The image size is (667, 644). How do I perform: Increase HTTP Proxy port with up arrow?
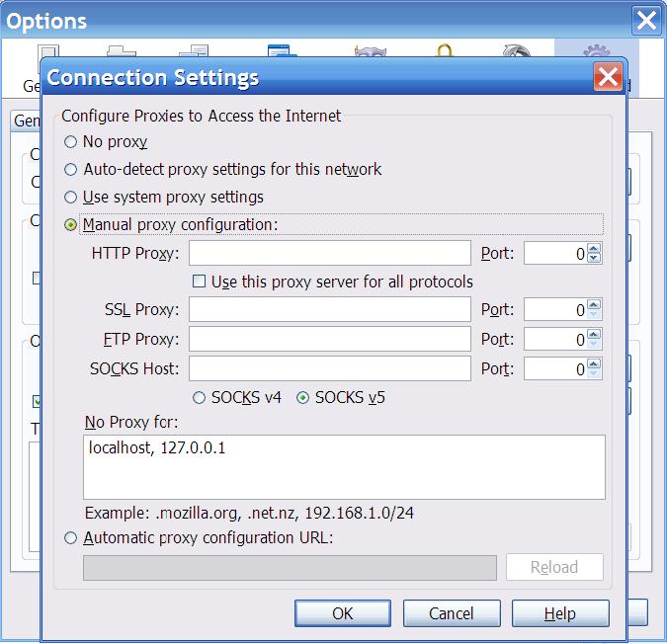click(x=594, y=248)
